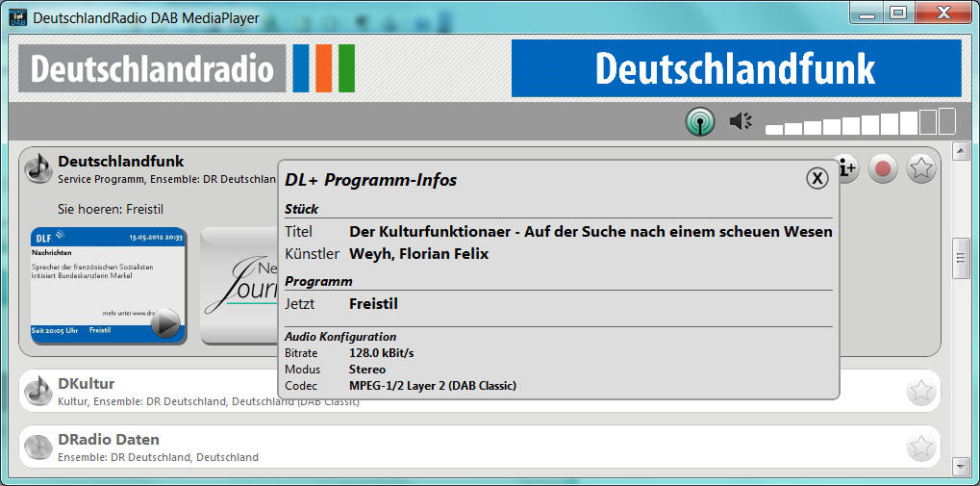The width and height of the screenshot is (980, 486).
Task: Favorite DRadio Daten with its star icon
Action: 921,447
